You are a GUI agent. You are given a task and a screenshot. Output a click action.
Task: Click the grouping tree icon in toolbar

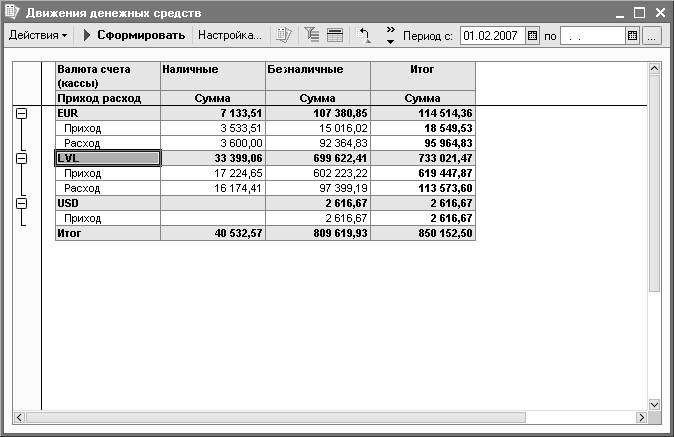click(x=310, y=35)
